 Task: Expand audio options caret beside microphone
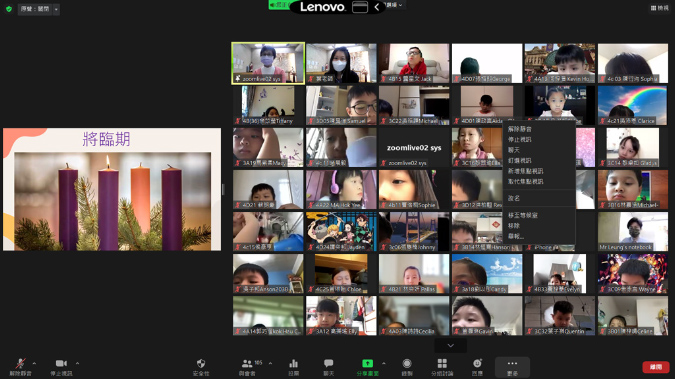[x=34, y=363]
